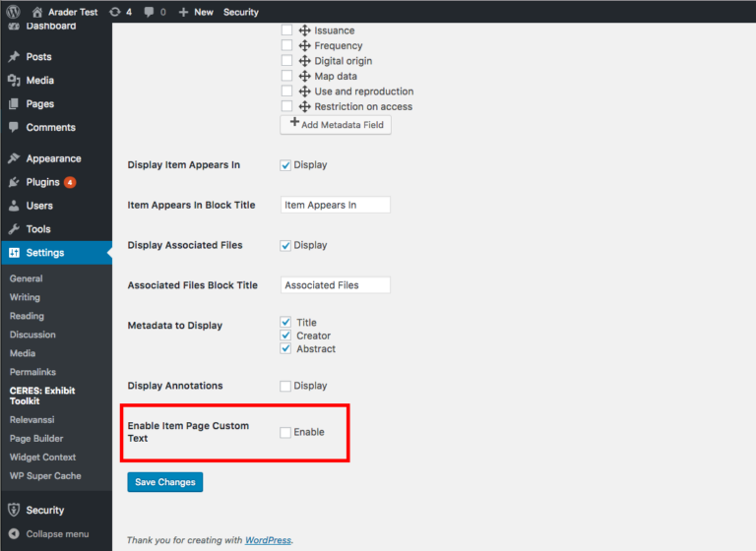Go to the Posts menu

39,57
